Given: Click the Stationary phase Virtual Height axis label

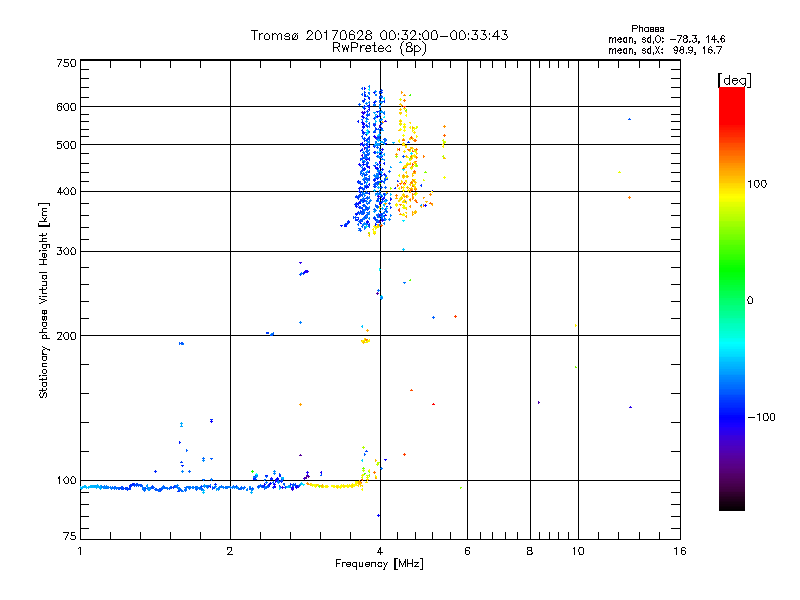Looking at the screenshot, I should click(x=43, y=300).
